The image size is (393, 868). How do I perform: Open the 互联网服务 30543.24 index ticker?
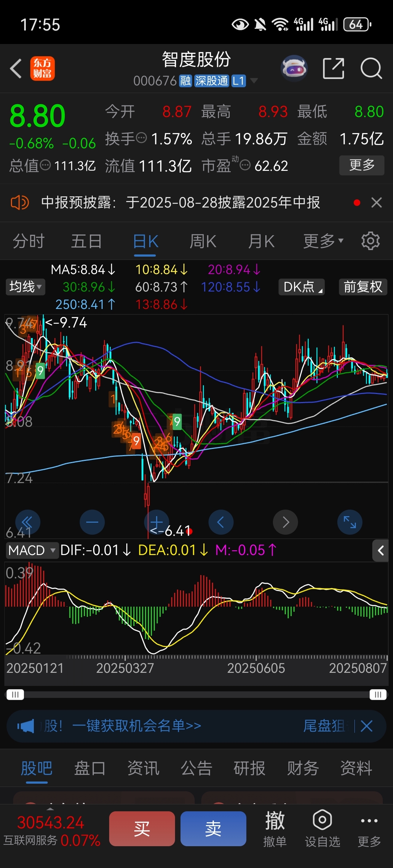(x=52, y=831)
